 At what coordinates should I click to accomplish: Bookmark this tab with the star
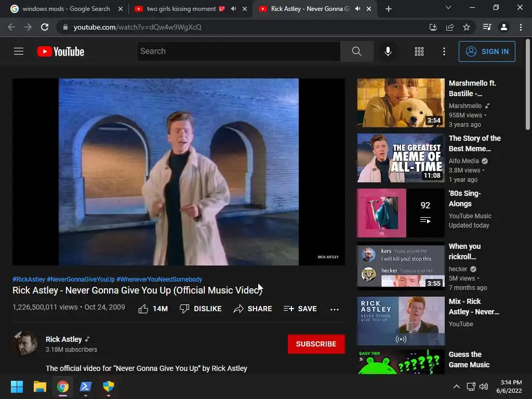point(467,27)
